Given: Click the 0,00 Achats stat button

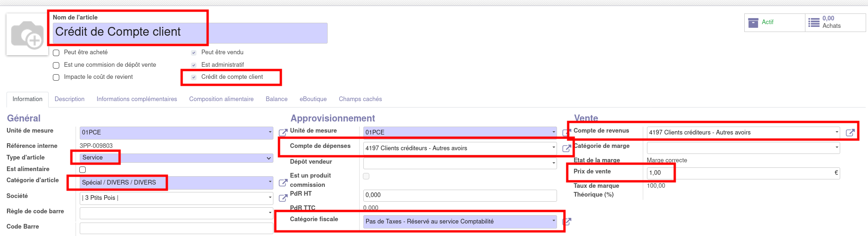Looking at the screenshot, I should 835,22.
